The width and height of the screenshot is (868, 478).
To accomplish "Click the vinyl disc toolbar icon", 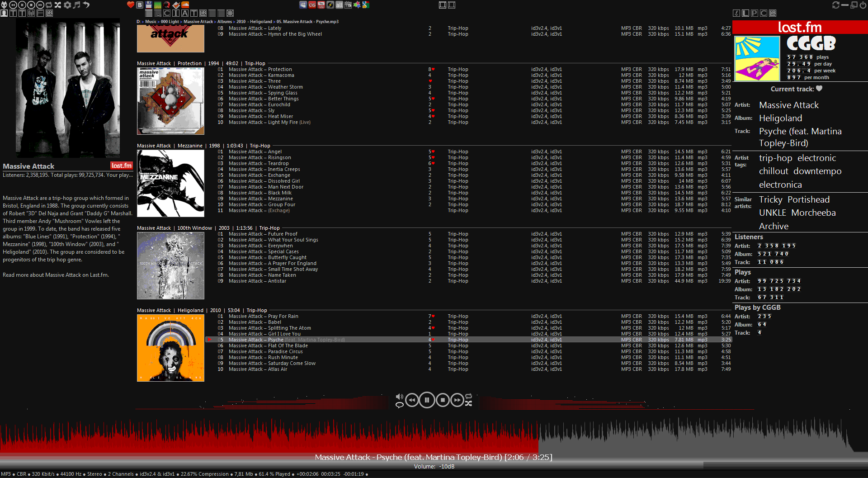I will tap(330, 5).
